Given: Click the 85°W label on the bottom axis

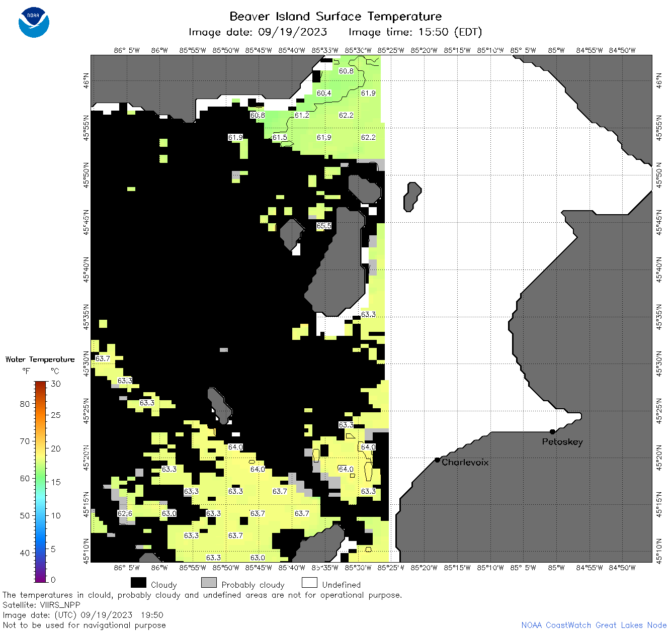Looking at the screenshot, I should tap(556, 568).
